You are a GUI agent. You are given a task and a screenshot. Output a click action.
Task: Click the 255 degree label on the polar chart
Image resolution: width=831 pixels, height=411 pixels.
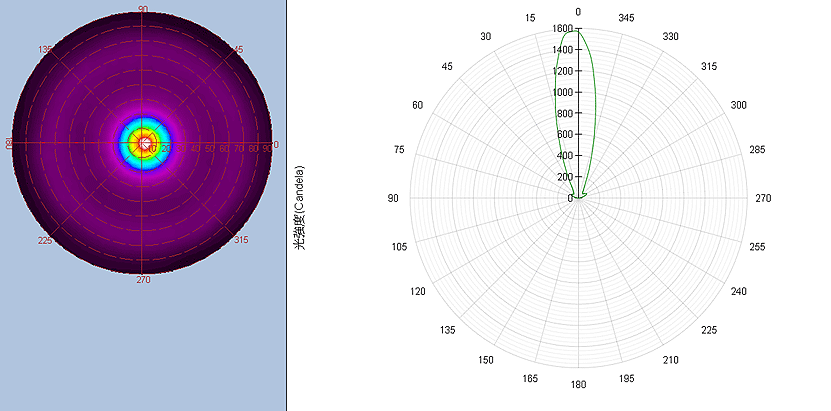[x=757, y=246]
